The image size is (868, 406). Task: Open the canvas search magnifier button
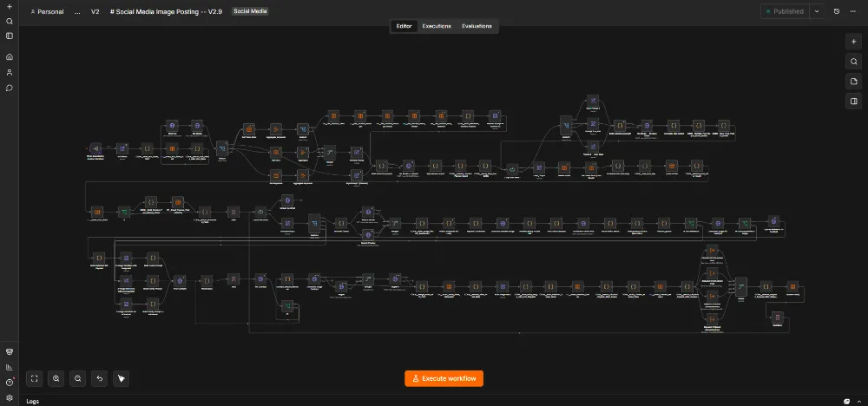[853, 62]
